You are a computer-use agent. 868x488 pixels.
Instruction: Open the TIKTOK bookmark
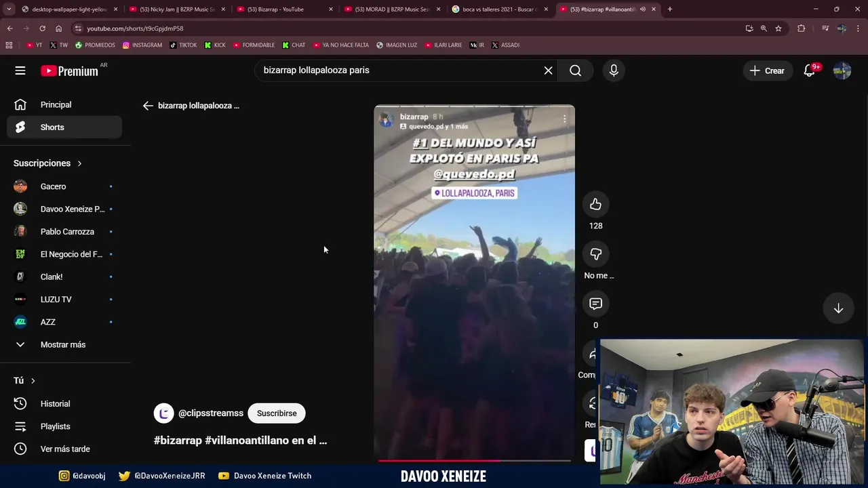click(183, 45)
